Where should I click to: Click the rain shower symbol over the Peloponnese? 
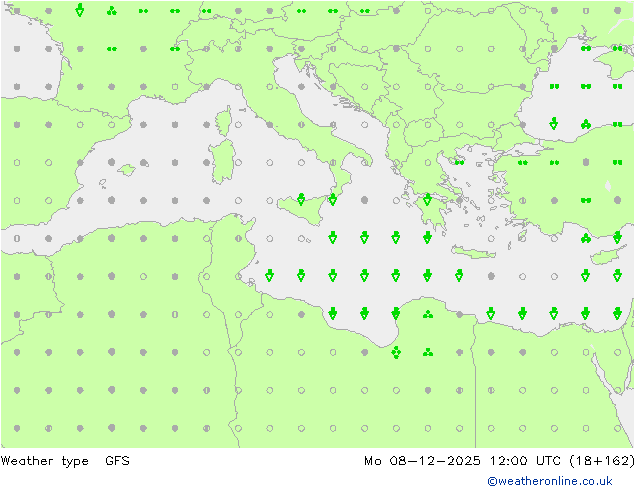pyautogui.click(x=427, y=199)
